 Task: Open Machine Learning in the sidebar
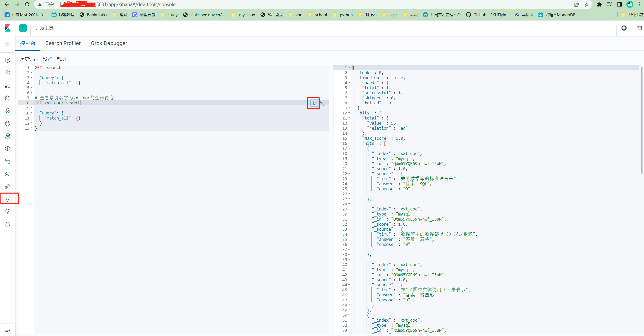[8, 123]
